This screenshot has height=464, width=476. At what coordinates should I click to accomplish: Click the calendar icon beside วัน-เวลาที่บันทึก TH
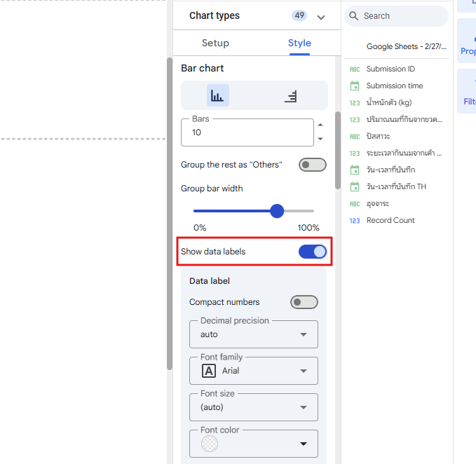355,186
